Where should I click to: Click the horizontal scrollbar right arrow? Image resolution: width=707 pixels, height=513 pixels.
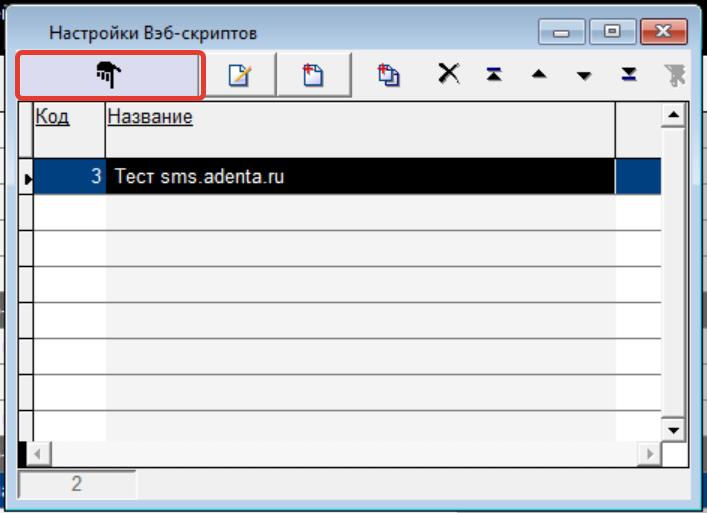[x=649, y=453]
